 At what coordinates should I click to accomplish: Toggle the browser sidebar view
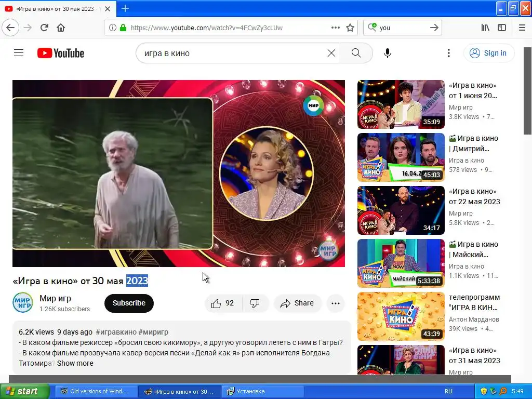(x=502, y=28)
